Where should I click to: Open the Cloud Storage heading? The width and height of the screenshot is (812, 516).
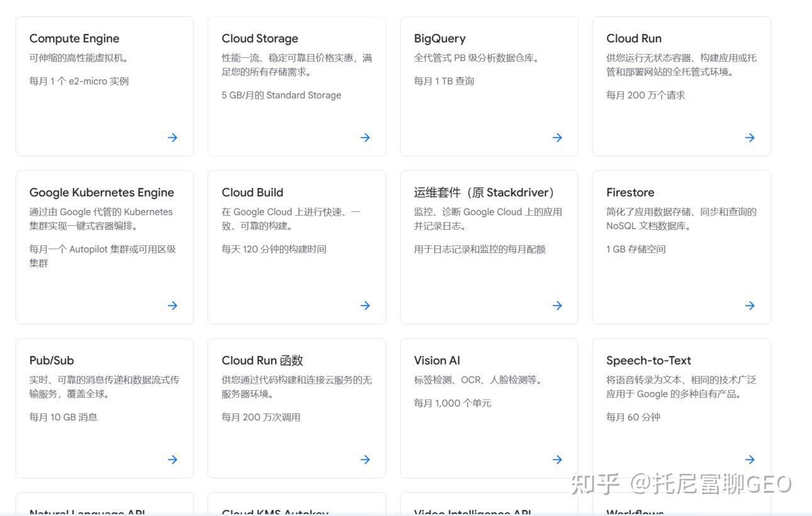[260, 38]
